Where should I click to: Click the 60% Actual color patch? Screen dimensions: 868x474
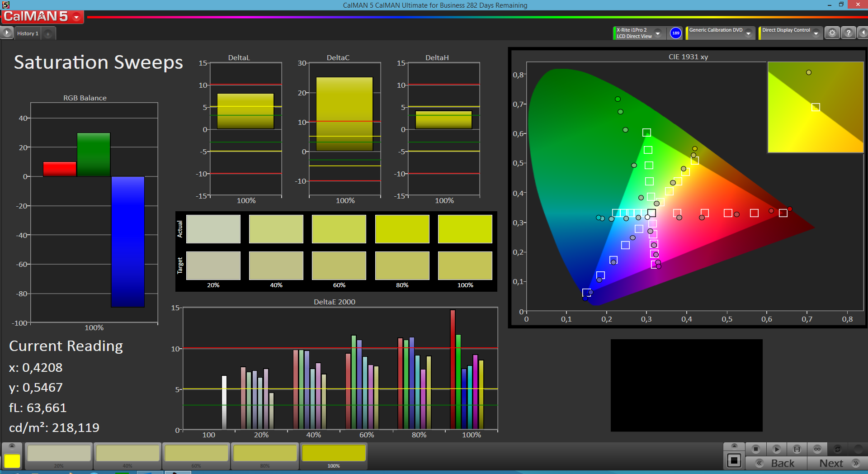(x=339, y=229)
